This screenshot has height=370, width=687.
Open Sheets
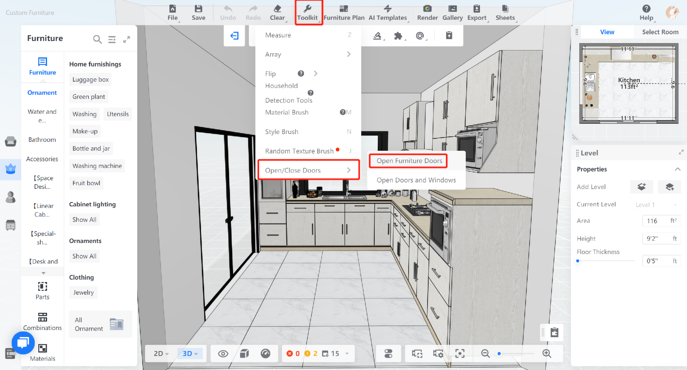coord(505,13)
